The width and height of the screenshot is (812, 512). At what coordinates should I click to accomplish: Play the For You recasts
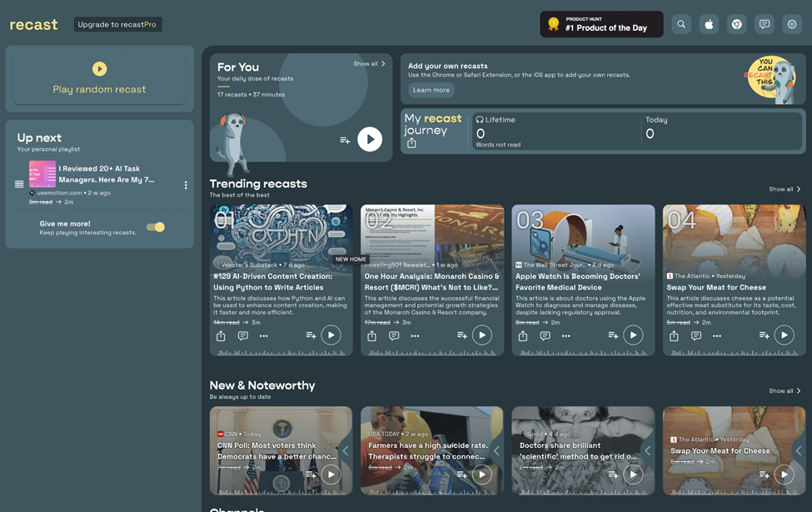pos(370,139)
